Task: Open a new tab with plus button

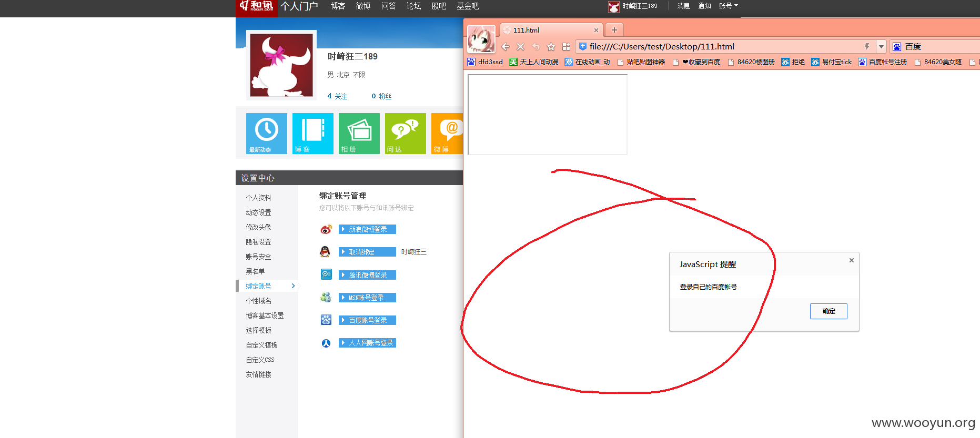Action: click(x=614, y=30)
